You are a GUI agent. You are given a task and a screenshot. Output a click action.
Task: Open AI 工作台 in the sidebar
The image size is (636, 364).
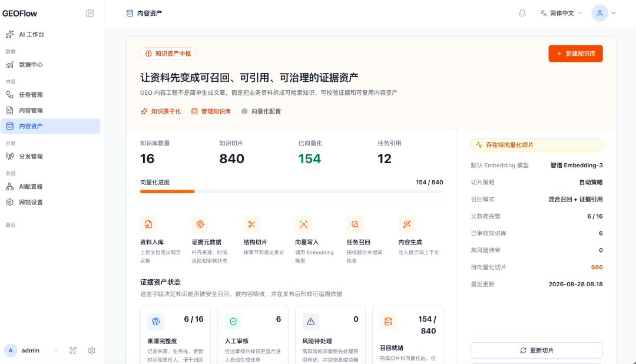50,35
